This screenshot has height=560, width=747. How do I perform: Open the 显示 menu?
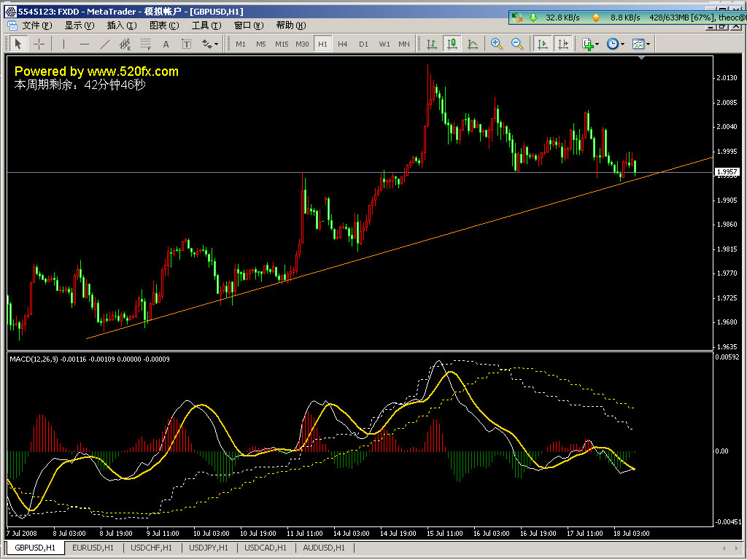[80, 26]
